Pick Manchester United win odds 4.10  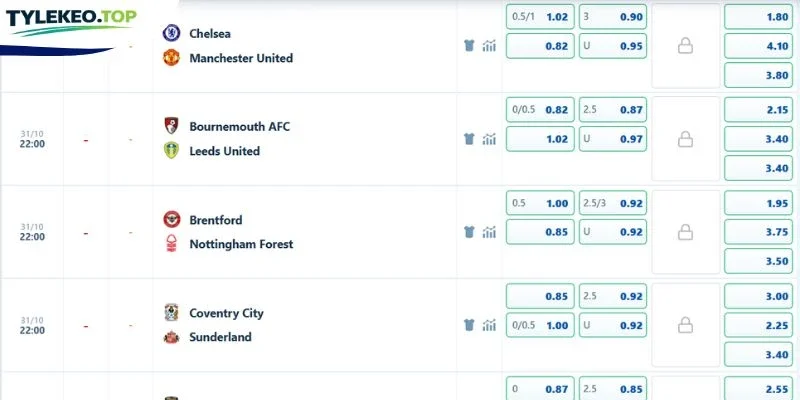point(759,46)
